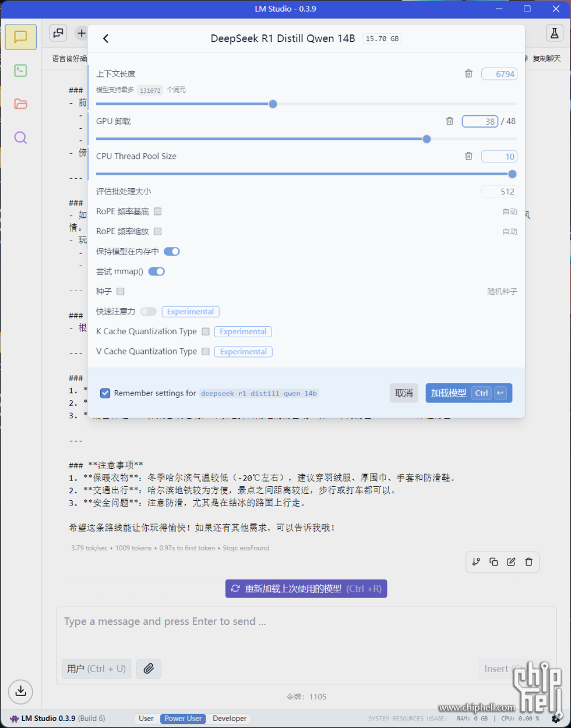The height and width of the screenshot is (728, 571).
Task: Click the chat list icon beside the plus
Action: [58, 33]
